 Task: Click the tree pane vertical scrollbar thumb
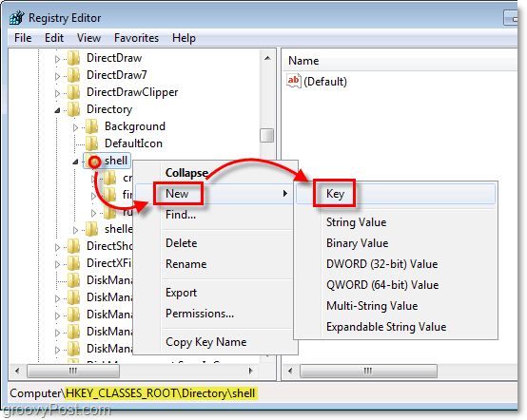click(267, 136)
